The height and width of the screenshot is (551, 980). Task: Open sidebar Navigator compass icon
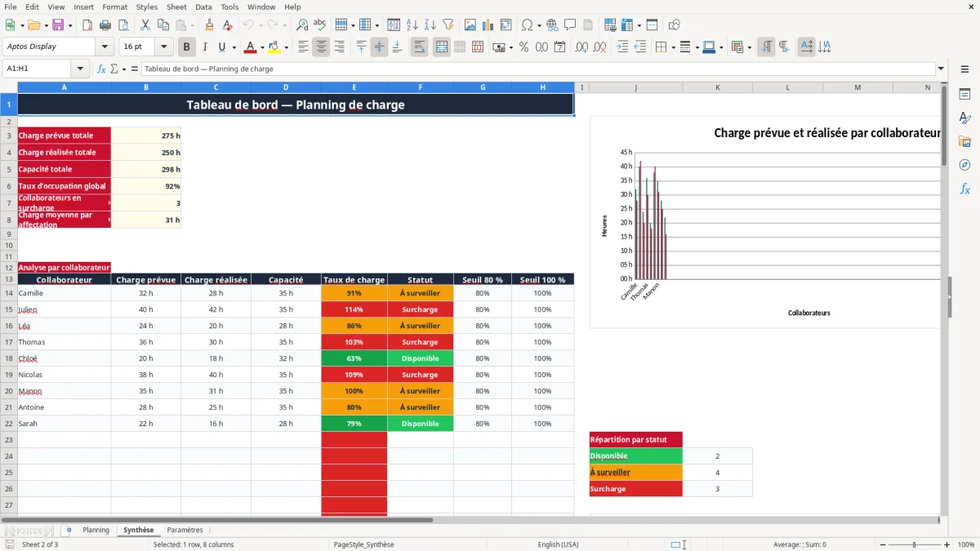pyautogui.click(x=964, y=165)
